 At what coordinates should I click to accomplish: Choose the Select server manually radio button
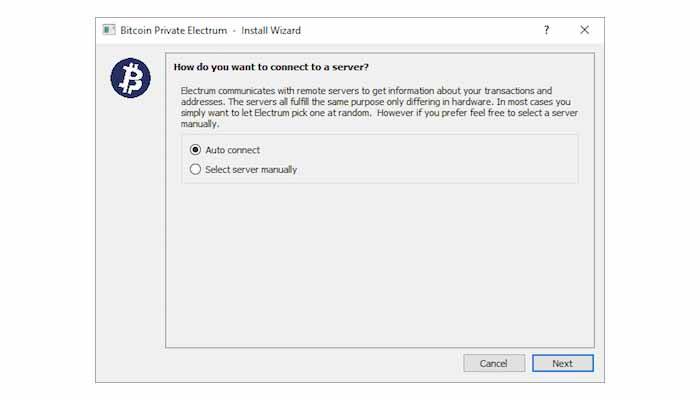click(195, 169)
